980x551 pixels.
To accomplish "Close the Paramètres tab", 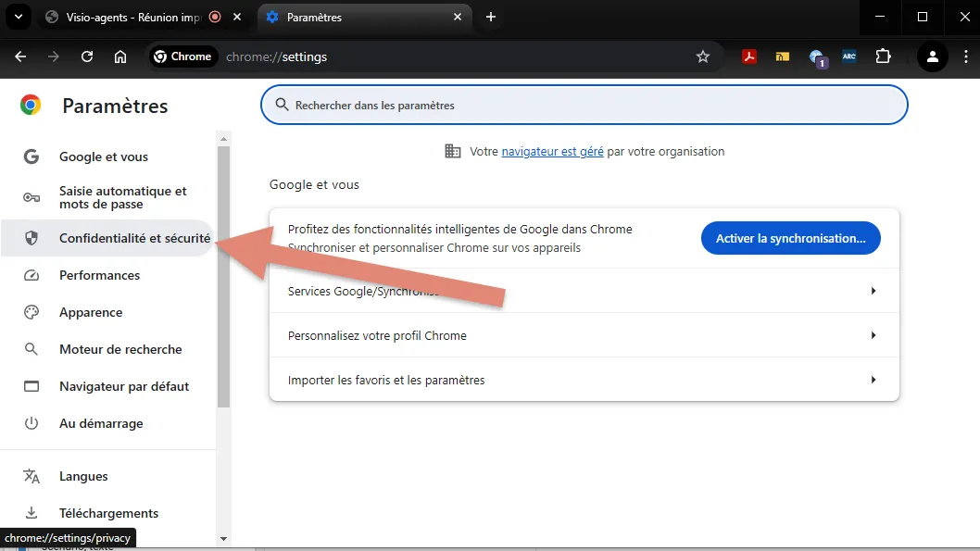I will [x=458, y=17].
